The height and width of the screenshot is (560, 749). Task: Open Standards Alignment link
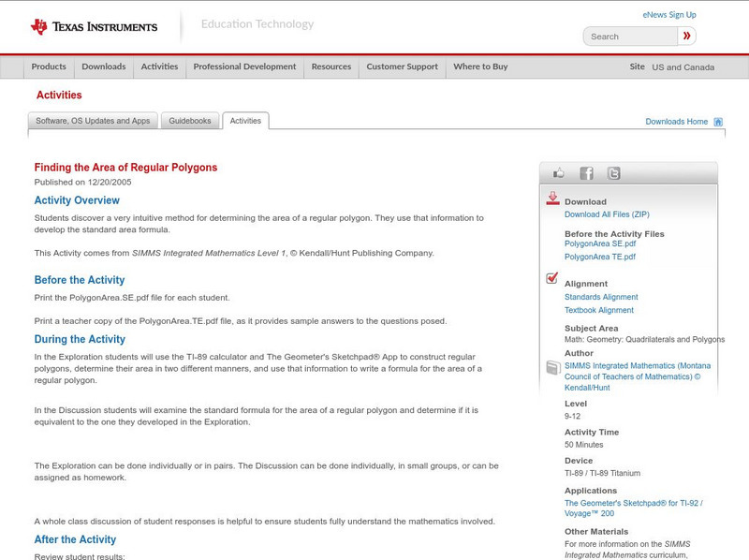tap(601, 297)
